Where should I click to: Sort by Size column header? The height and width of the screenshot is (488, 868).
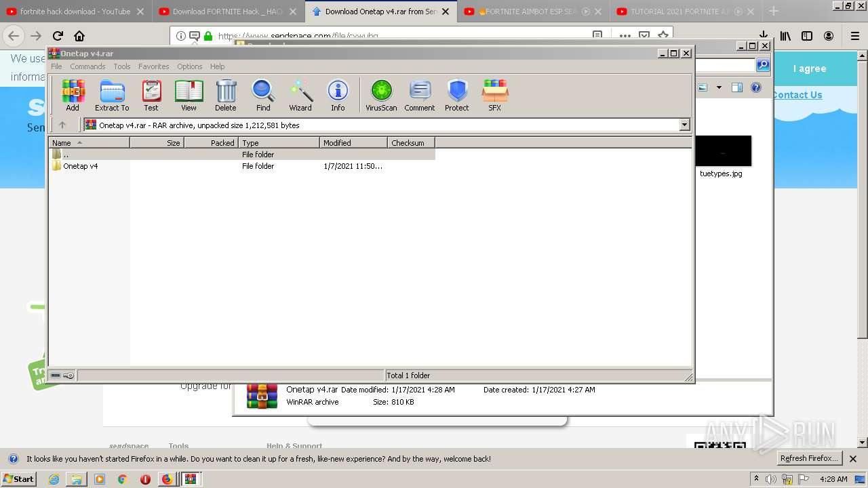click(x=157, y=143)
